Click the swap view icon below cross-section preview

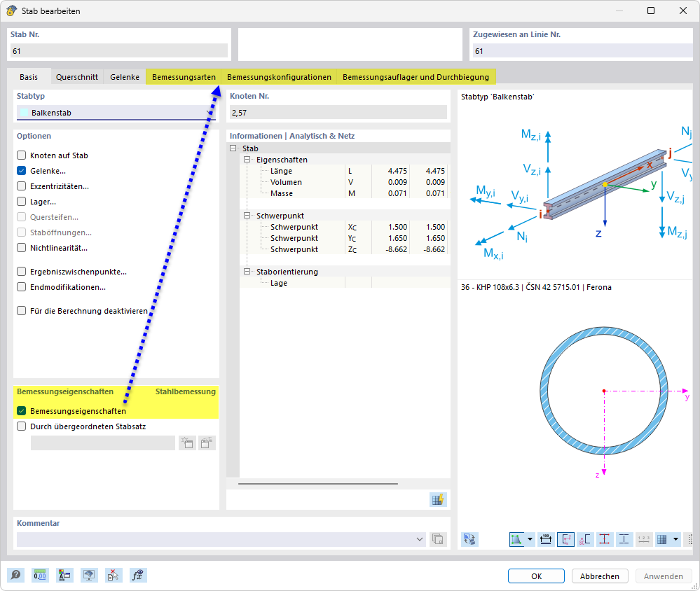[x=469, y=539]
